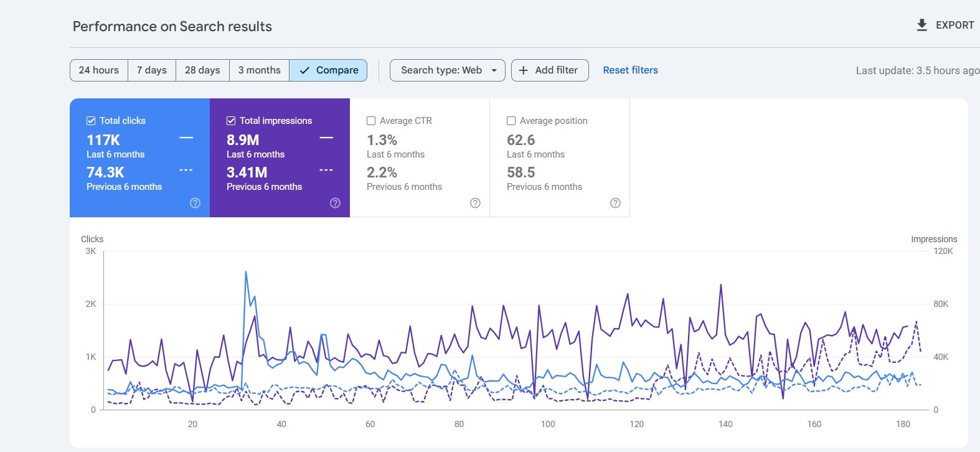Viewport: 980px width, 452px height.
Task: Choose the 3 months date range
Action: 259,70
